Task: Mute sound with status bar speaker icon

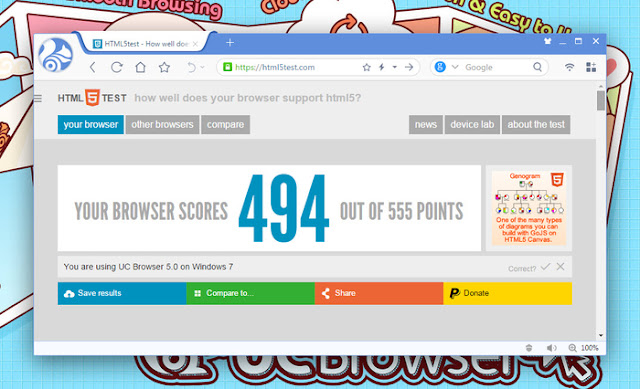Action: (551, 348)
